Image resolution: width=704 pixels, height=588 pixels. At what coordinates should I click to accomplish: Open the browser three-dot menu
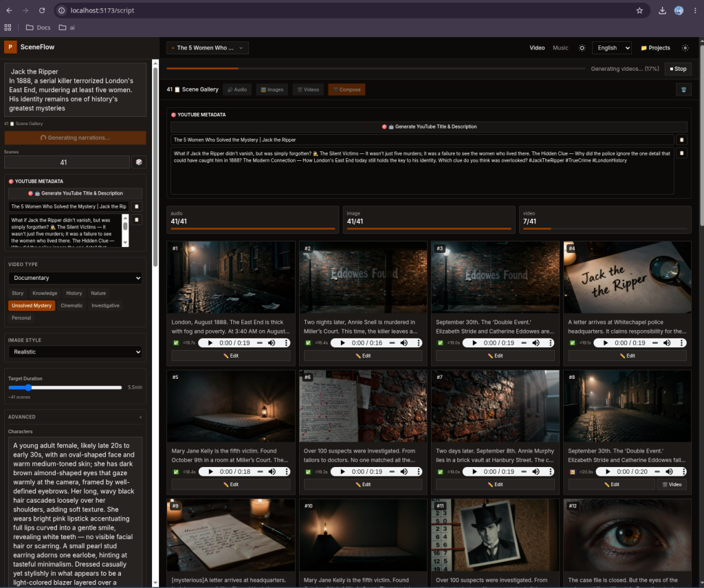[x=695, y=10]
